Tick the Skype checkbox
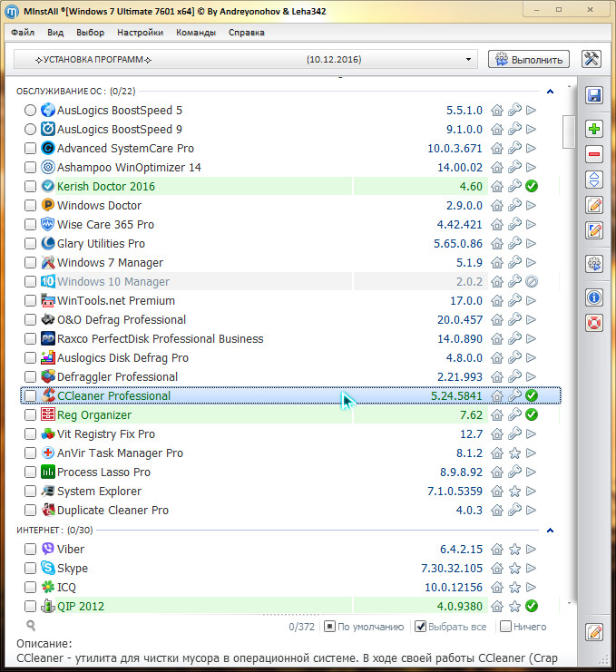Screen dimensions: 616x672 30,569
